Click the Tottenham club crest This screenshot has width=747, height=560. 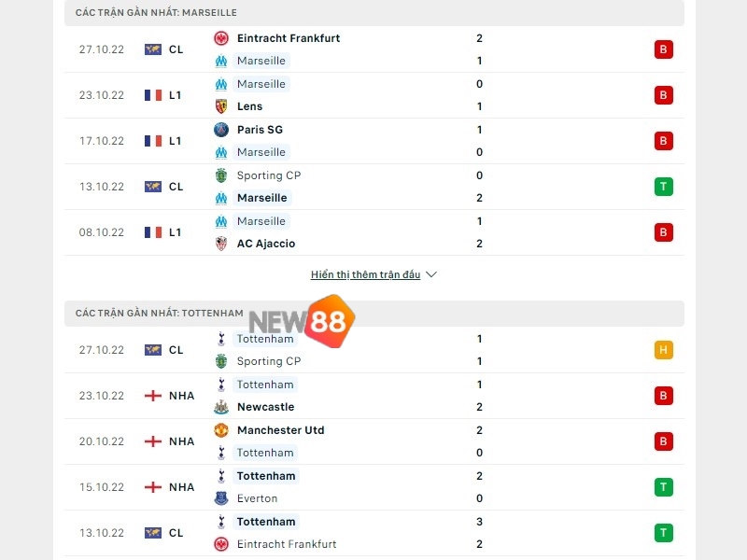222,339
